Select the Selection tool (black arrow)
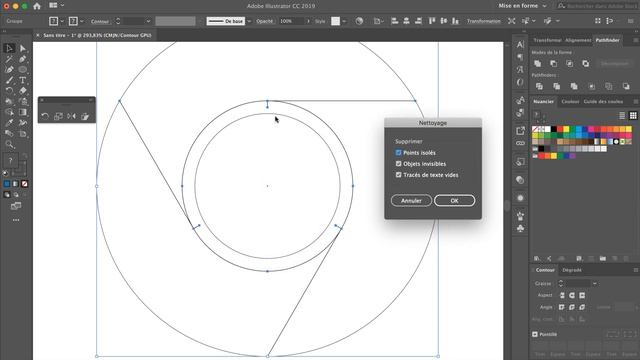640x360 pixels. coord(9,48)
